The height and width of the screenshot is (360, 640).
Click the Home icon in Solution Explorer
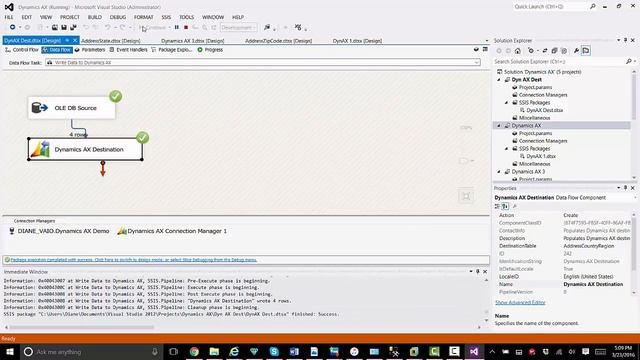coord(518,51)
